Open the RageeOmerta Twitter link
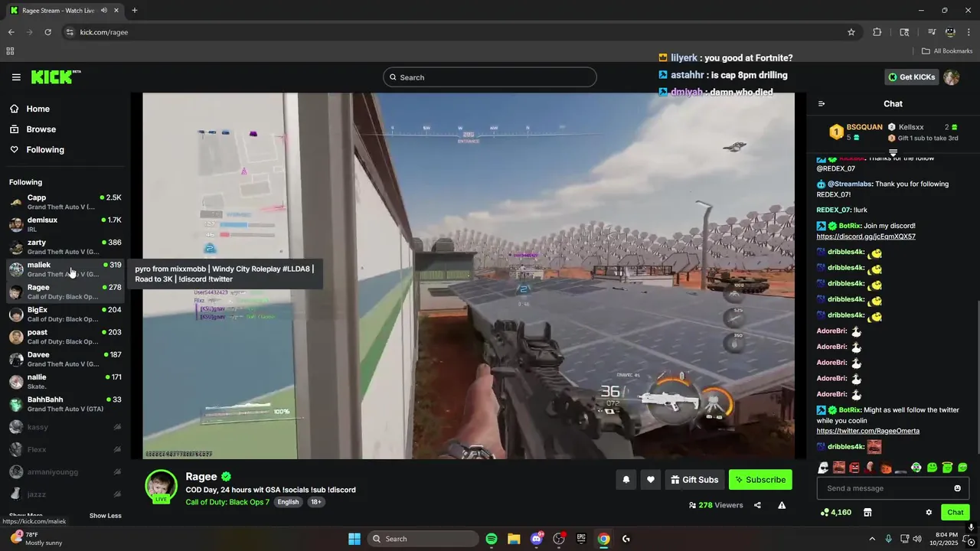The height and width of the screenshot is (551, 980). (867, 431)
